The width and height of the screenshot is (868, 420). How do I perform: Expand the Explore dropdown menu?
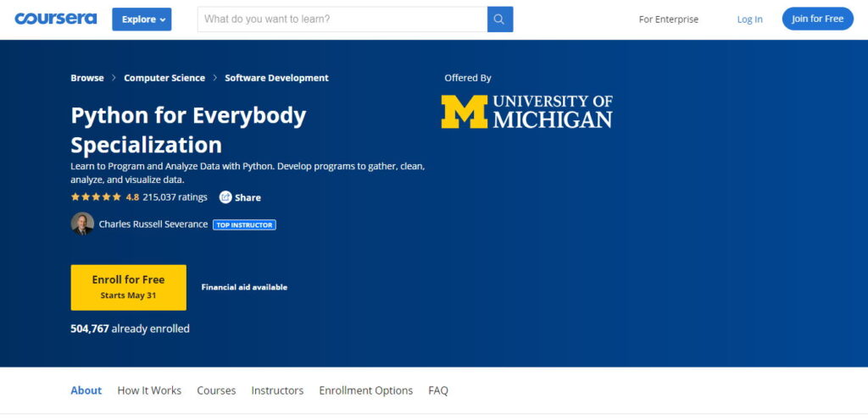point(142,19)
